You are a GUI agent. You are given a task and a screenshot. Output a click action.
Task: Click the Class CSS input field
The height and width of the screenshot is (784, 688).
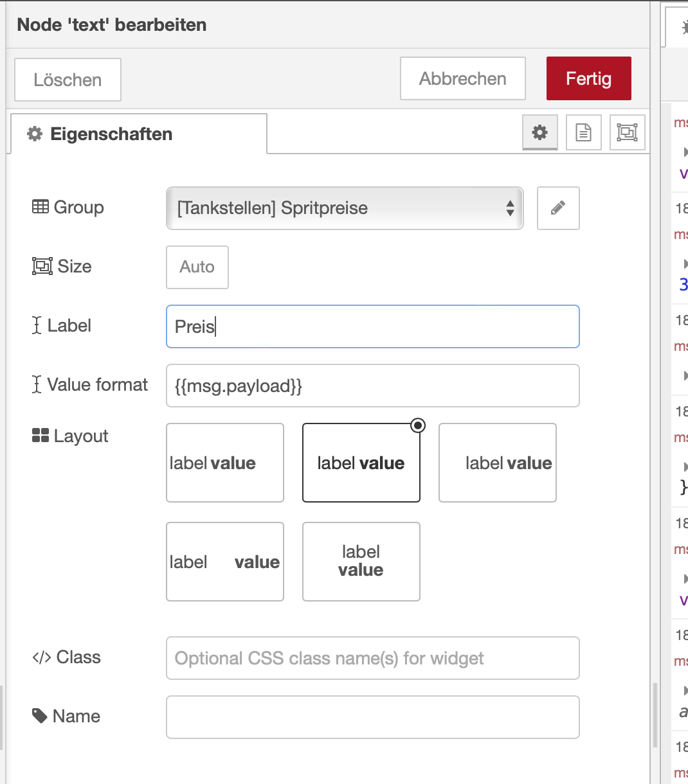(372, 658)
